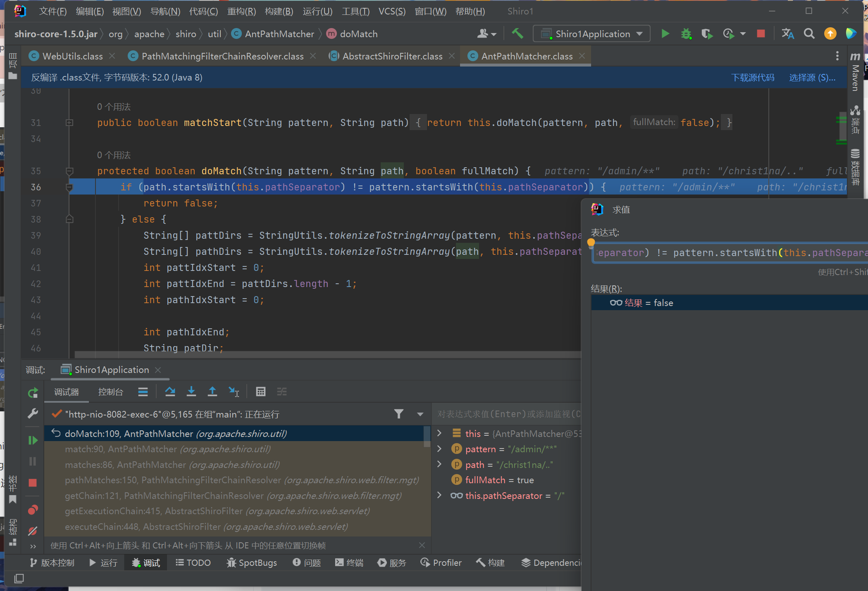The height and width of the screenshot is (591, 868).
Task: Switch to the AbstractShiroFilter.class tab
Action: click(x=392, y=56)
